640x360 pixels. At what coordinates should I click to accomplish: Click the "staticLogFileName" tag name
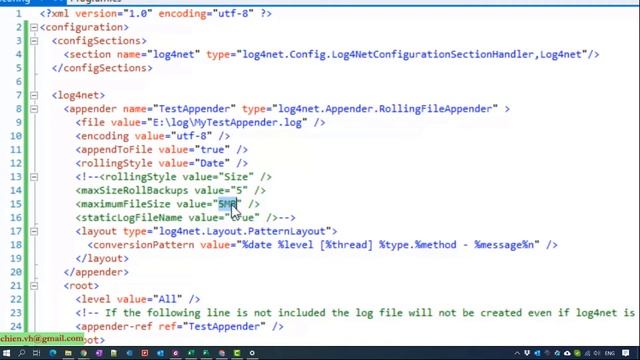131,218
